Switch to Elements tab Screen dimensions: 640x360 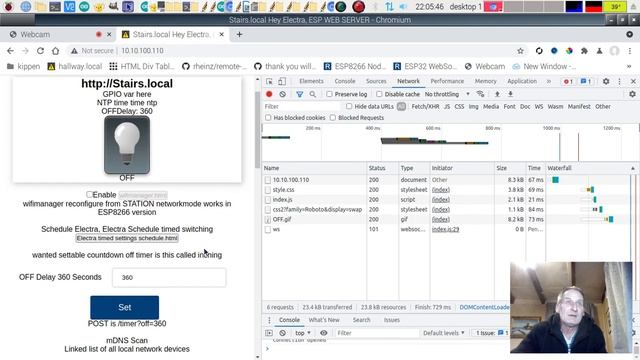(311, 81)
